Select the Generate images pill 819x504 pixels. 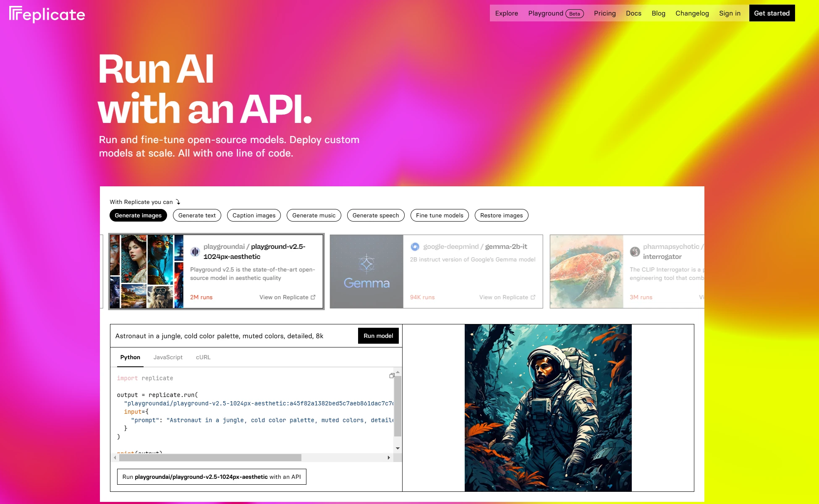[x=138, y=215]
